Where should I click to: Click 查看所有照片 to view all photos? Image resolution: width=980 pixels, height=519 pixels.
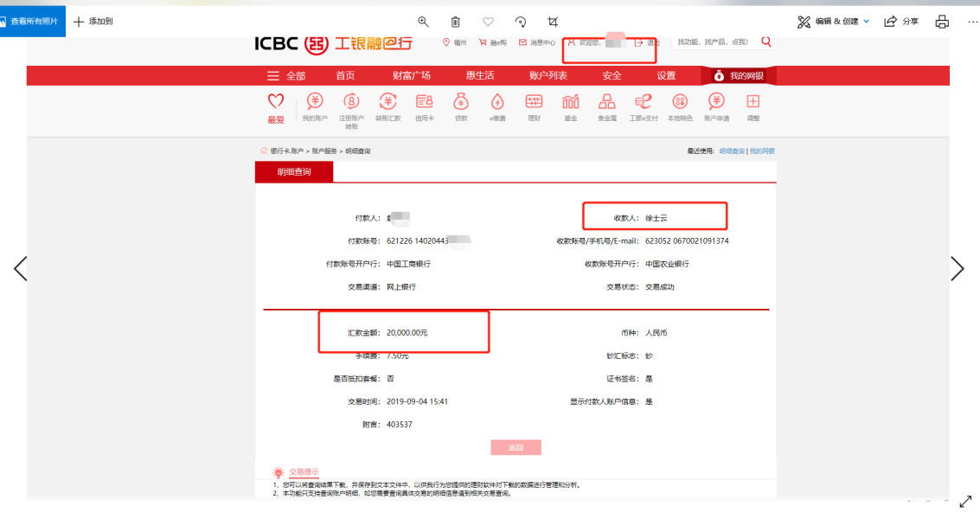[33, 21]
